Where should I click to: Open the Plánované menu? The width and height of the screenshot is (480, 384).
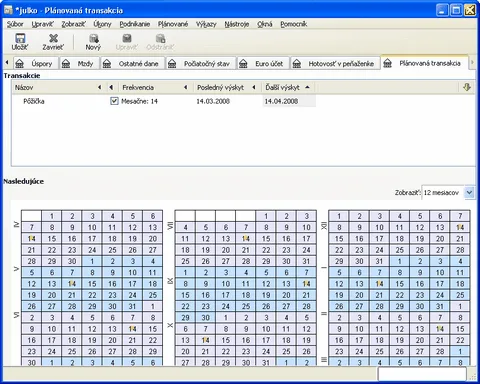(173, 24)
